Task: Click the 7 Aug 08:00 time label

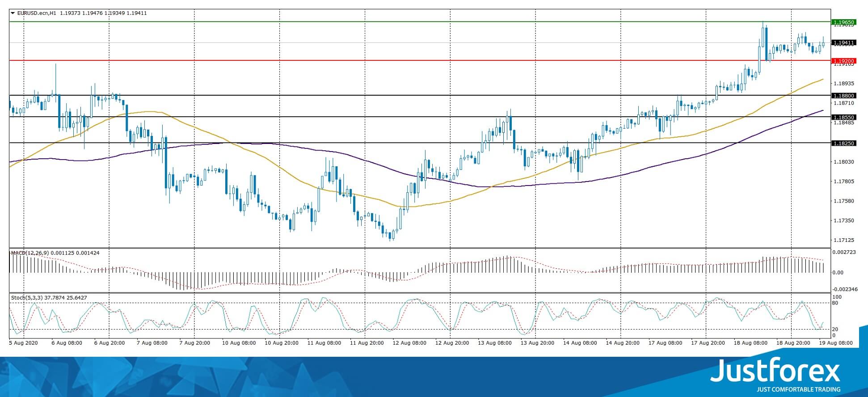Action: point(152,343)
